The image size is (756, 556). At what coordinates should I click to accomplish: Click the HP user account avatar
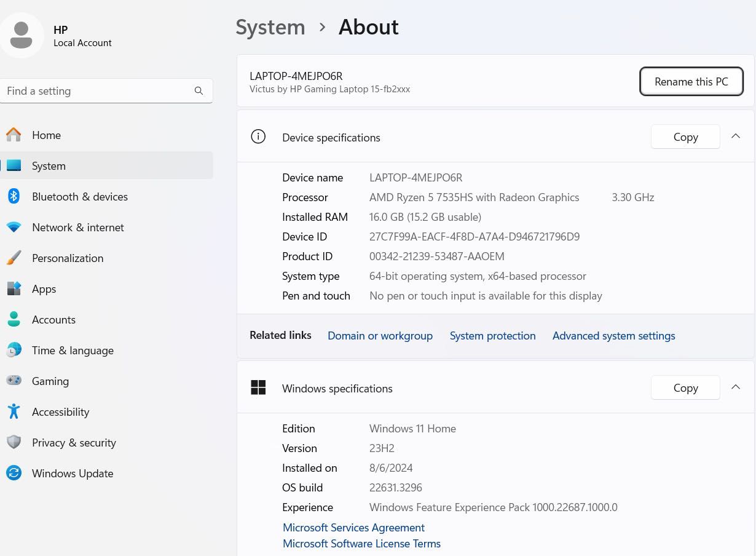tap(22, 35)
